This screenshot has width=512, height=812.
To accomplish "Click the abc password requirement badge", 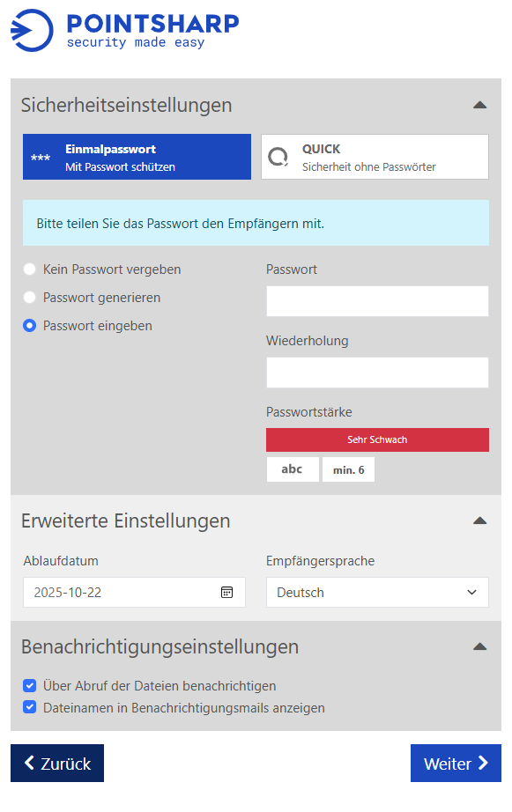I will pyautogui.click(x=293, y=469).
